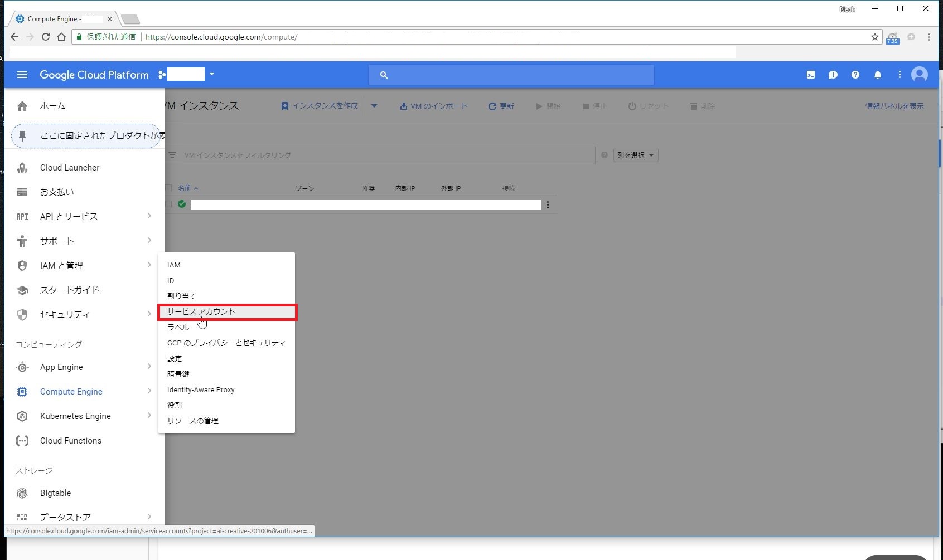Click the Getting Started graduation cap icon
943x560 pixels.
[x=22, y=290]
